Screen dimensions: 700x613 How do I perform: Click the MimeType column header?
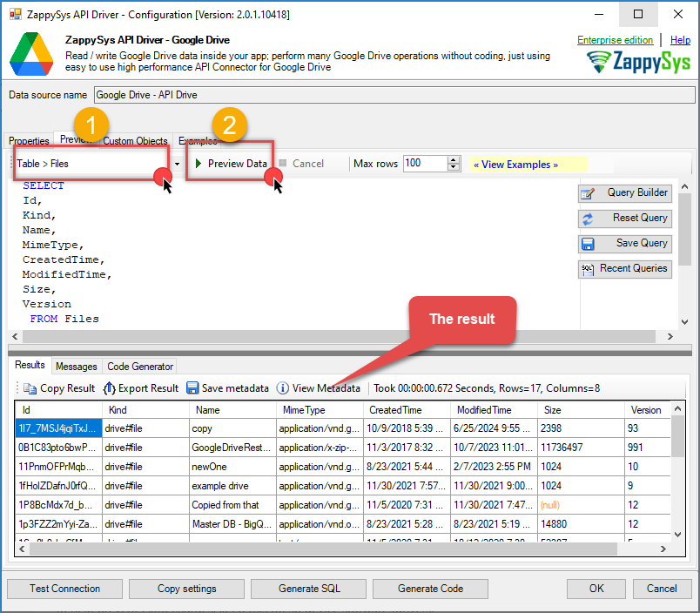(x=320, y=410)
